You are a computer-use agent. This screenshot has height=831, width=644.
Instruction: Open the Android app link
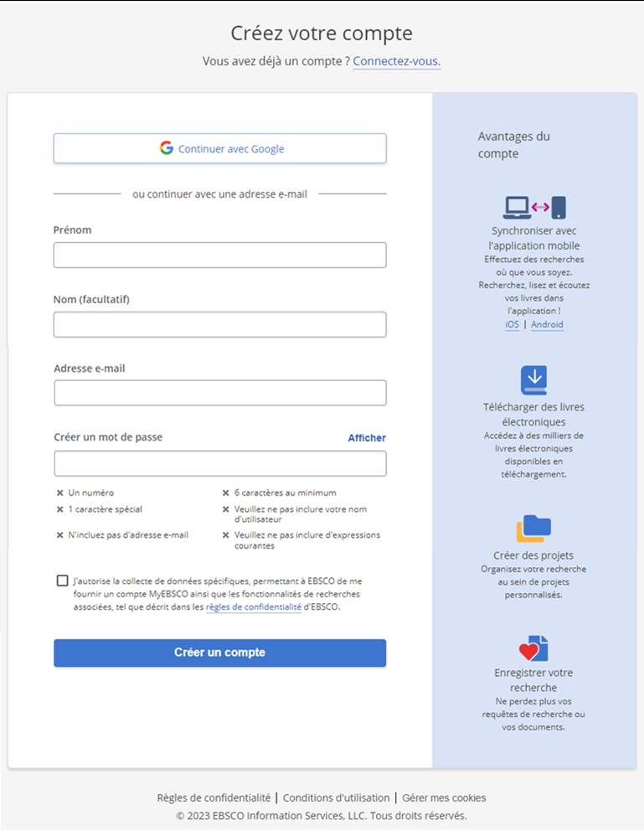[547, 325]
